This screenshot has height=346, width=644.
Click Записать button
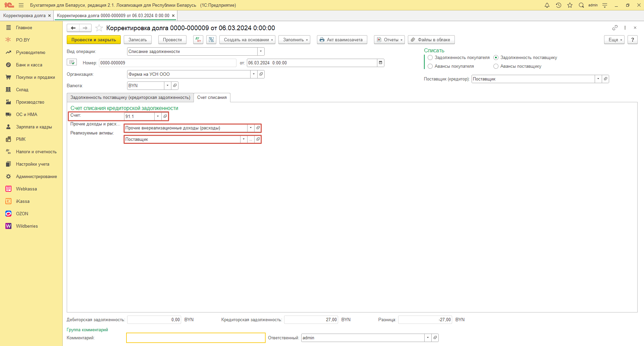click(x=138, y=40)
